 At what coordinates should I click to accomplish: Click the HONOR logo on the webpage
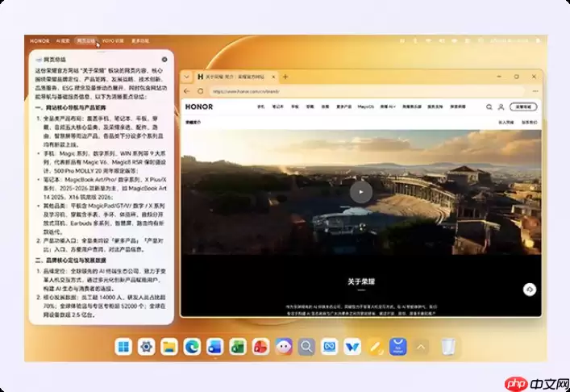pos(199,106)
